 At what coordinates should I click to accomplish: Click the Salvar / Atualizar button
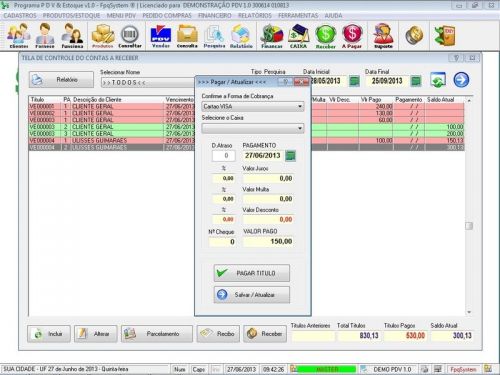point(252,295)
